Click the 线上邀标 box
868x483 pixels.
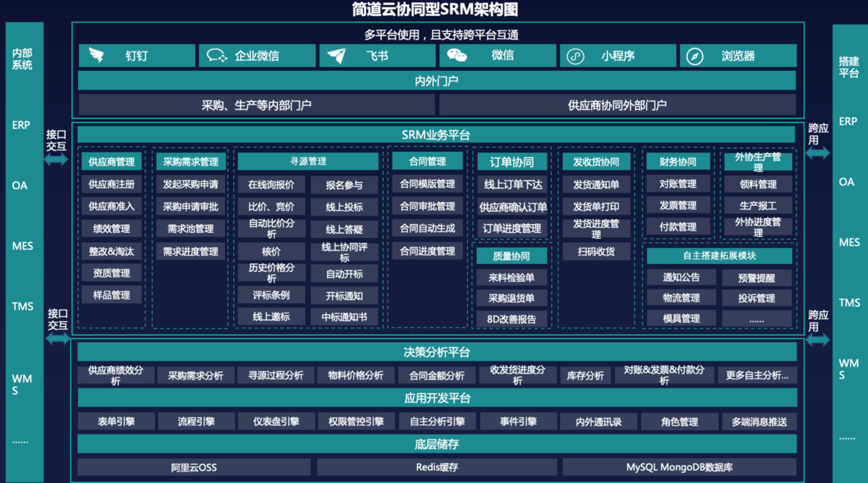point(271,317)
